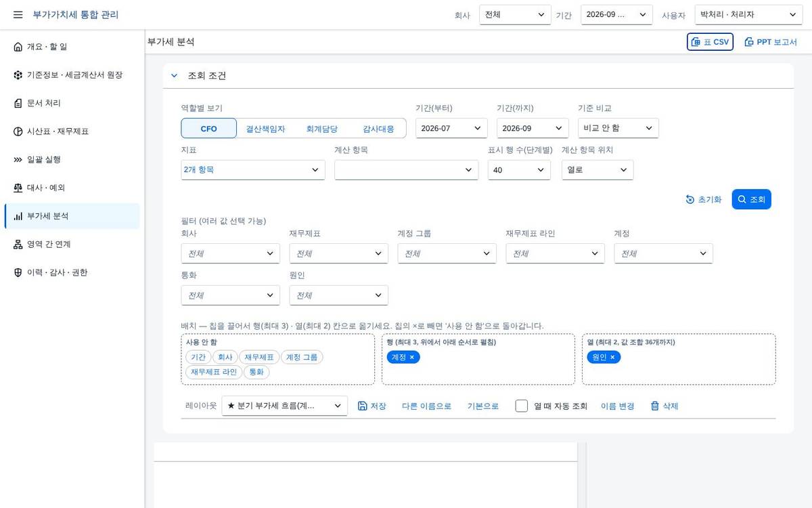Click the 이름 변경 rename link
The image size is (812, 508).
pos(618,406)
